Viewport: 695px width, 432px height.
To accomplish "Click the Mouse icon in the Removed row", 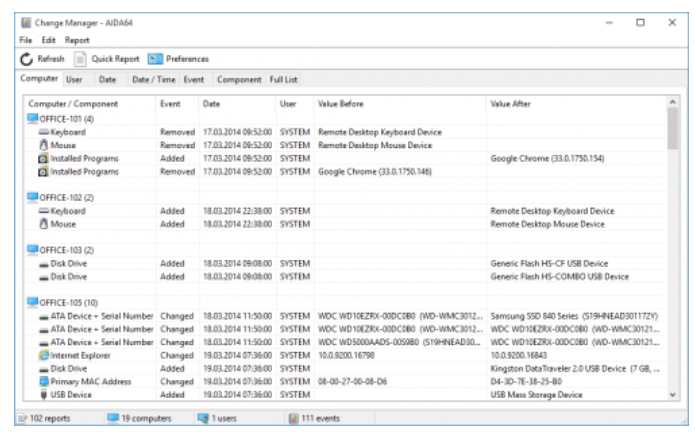I will tap(43, 145).
